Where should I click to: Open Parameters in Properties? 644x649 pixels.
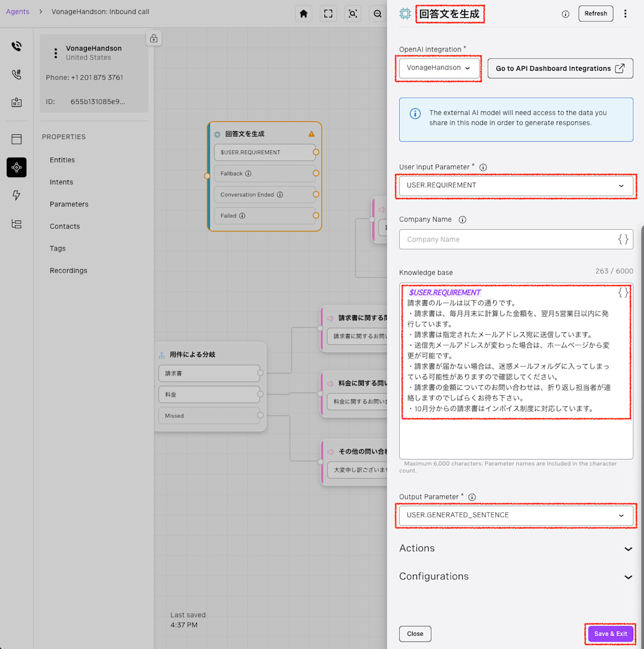click(69, 204)
